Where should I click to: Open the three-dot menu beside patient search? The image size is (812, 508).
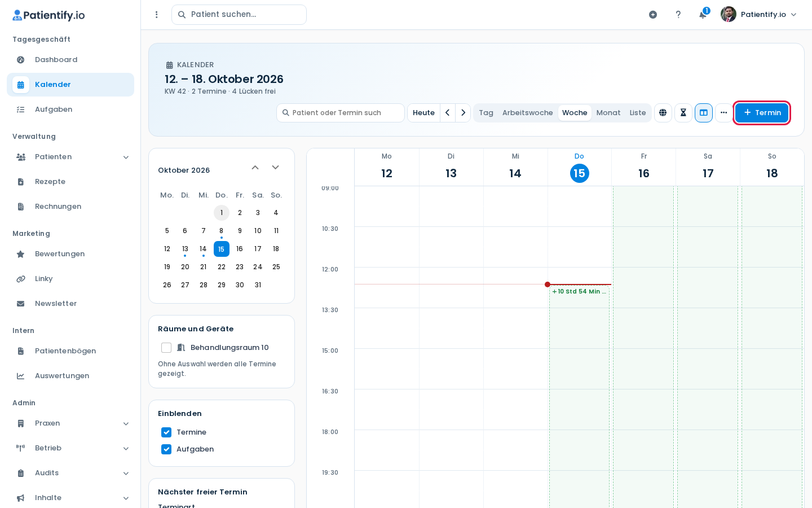[157, 15]
